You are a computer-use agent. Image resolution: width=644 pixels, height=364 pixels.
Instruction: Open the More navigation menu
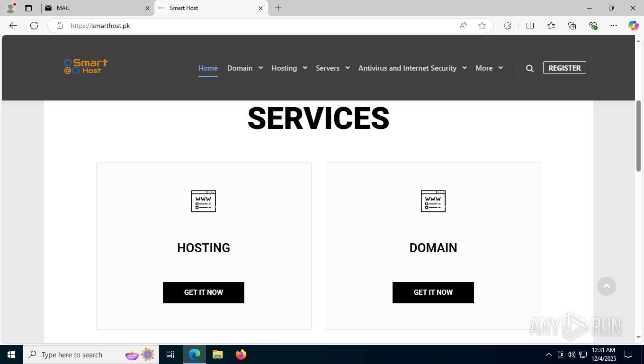(484, 68)
